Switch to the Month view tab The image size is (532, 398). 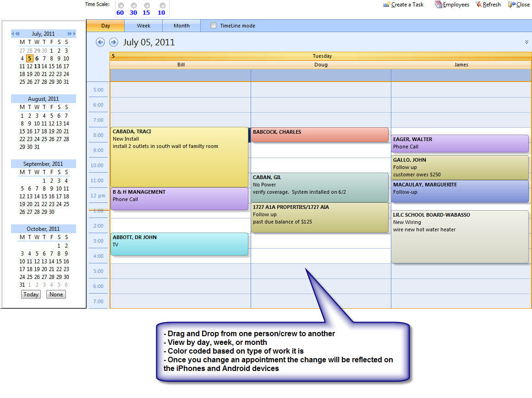click(181, 26)
